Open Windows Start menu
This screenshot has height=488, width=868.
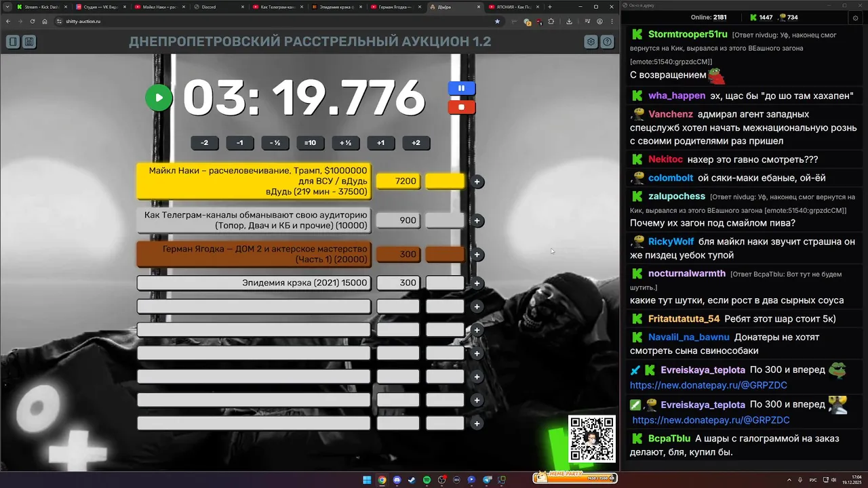click(367, 480)
